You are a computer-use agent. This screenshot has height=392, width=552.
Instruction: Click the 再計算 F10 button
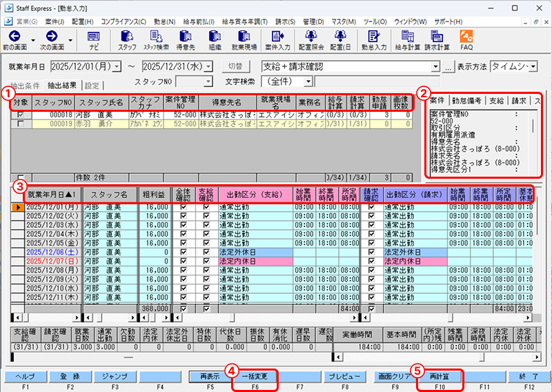440,377
